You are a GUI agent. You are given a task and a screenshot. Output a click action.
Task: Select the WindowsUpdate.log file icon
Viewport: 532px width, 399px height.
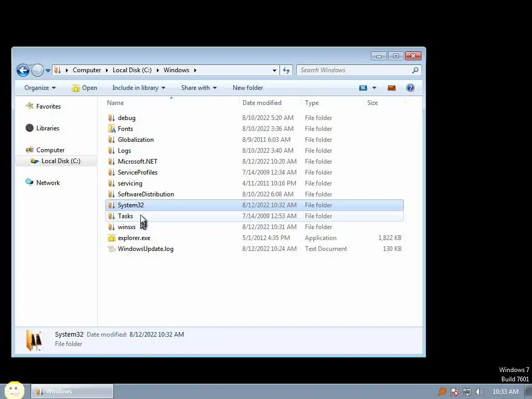(112, 249)
